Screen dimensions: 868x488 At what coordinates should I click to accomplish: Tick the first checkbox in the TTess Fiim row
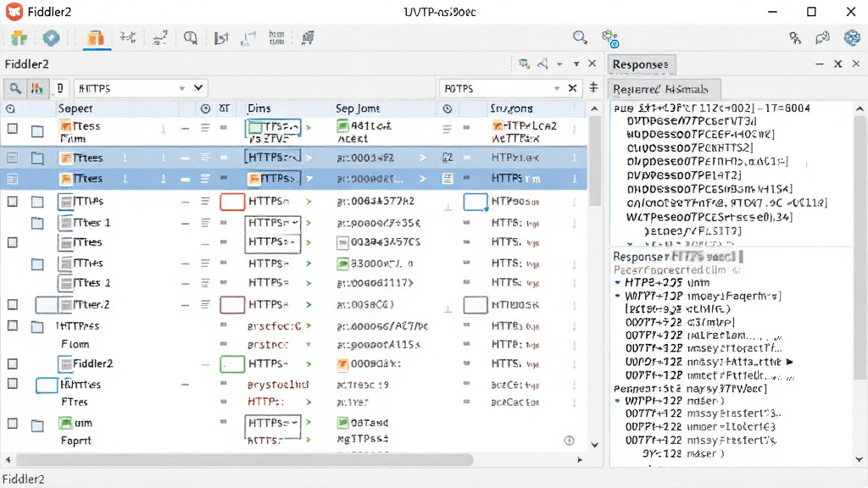click(12, 129)
